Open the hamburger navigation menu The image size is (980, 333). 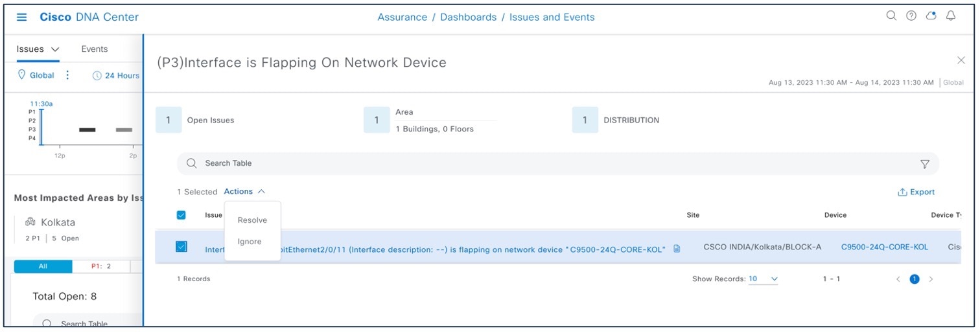coord(21,17)
